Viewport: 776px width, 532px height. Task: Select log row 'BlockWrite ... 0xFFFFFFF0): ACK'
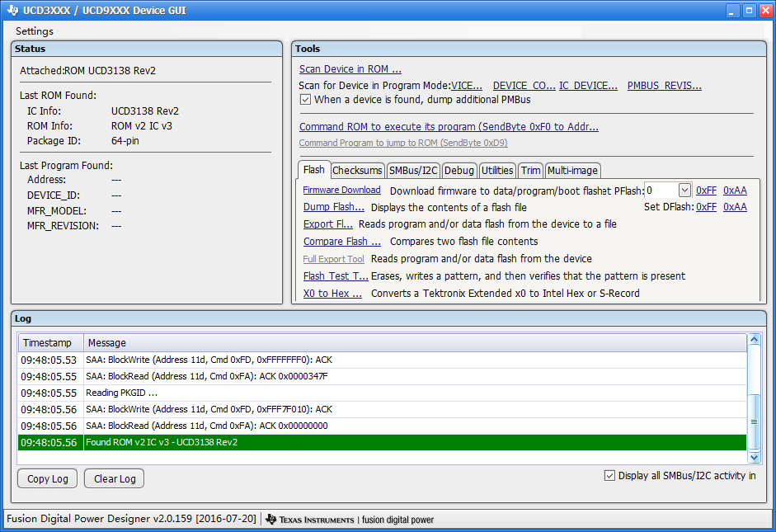[x=382, y=360]
